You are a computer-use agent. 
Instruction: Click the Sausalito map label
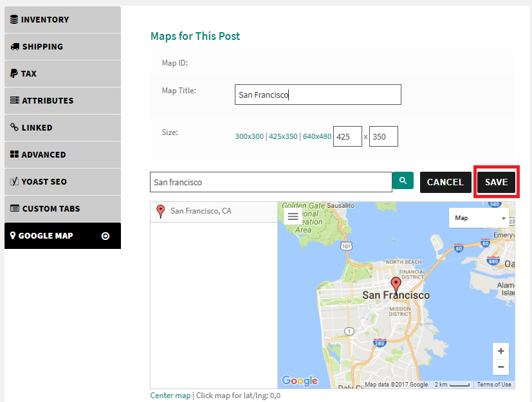(x=341, y=206)
